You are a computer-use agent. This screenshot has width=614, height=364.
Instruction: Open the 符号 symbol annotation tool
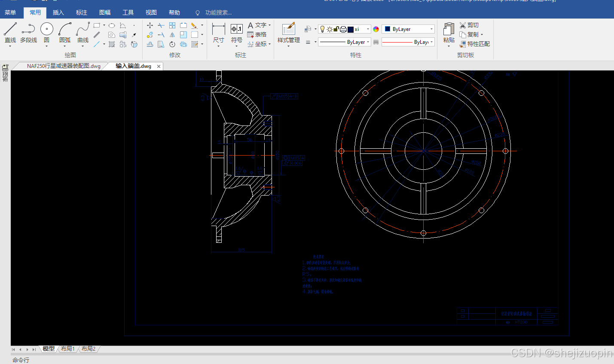(237, 34)
